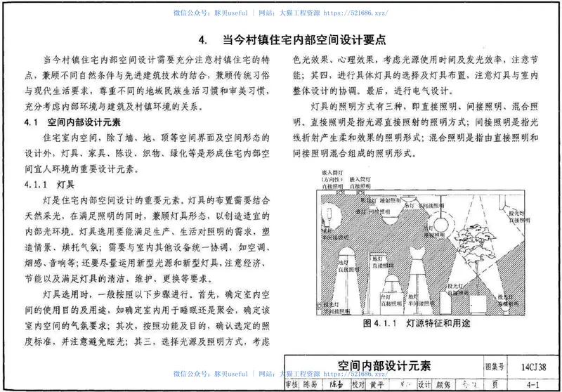Click the page number 4-1 cell
The width and height of the screenshot is (562, 392).
coord(532,384)
